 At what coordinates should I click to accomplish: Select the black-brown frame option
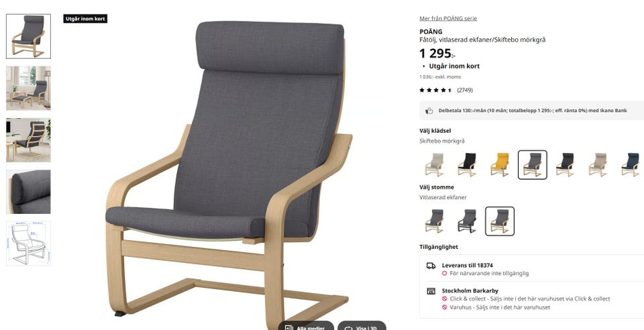pyautogui.click(x=467, y=221)
